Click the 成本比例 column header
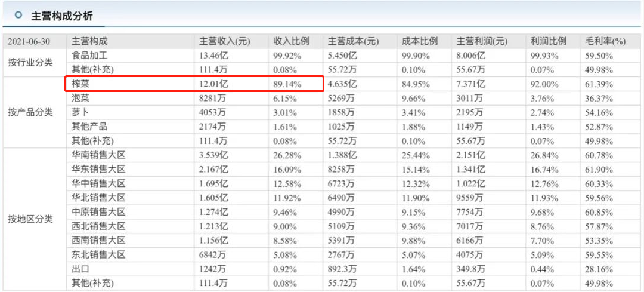This screenshot has height=292, width=644. pos(420,42)
